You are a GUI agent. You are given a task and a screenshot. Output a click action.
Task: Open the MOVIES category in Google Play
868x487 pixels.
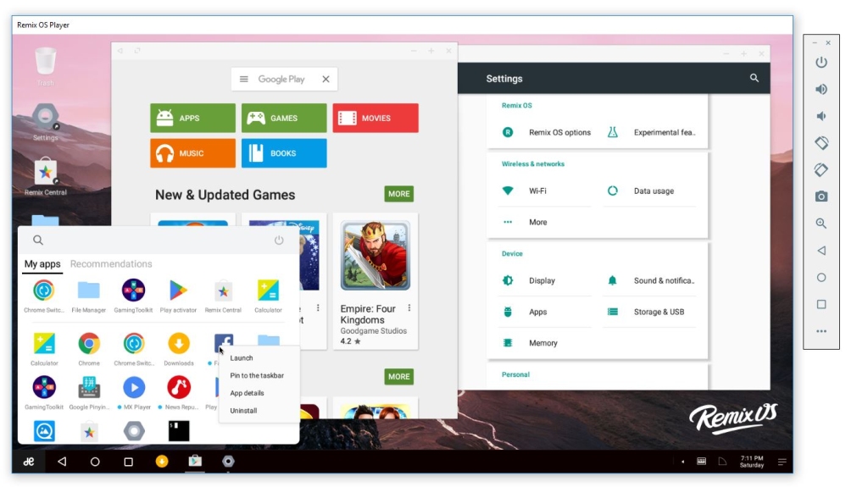pyautogui.click(x=376, y=118)
